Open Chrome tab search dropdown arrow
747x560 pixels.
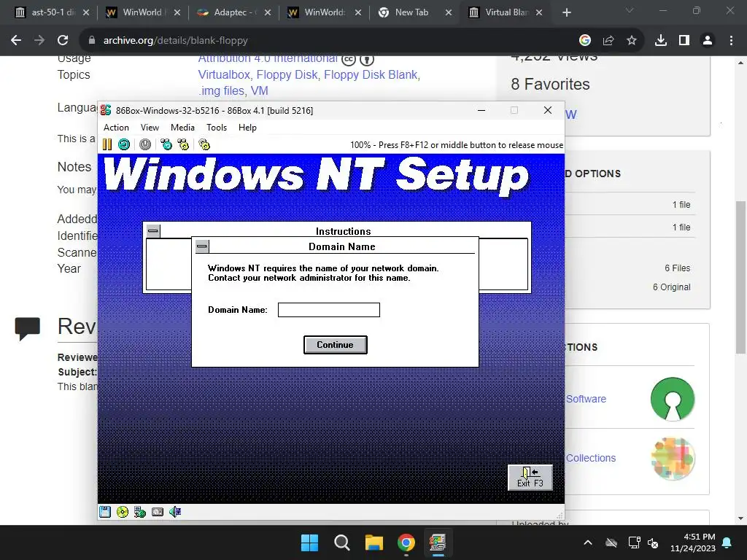coord(630,10)
